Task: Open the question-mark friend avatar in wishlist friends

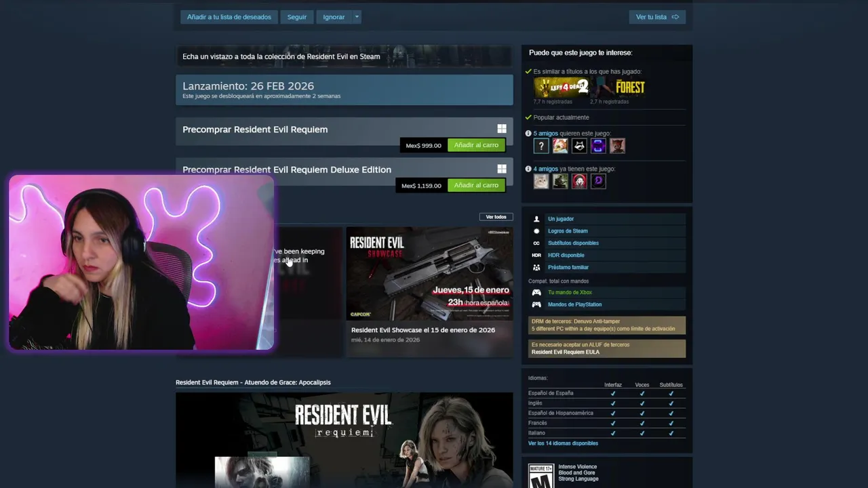Action: coord(540,146)
